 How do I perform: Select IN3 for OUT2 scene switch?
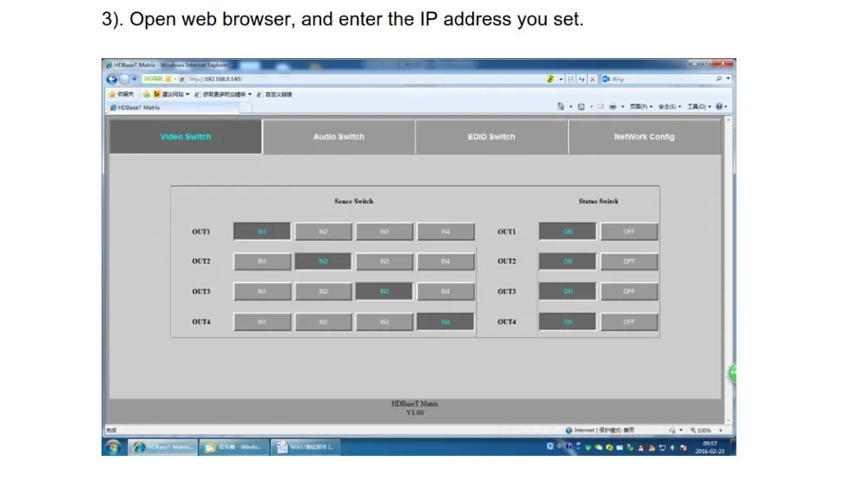(x=385, y=261)
